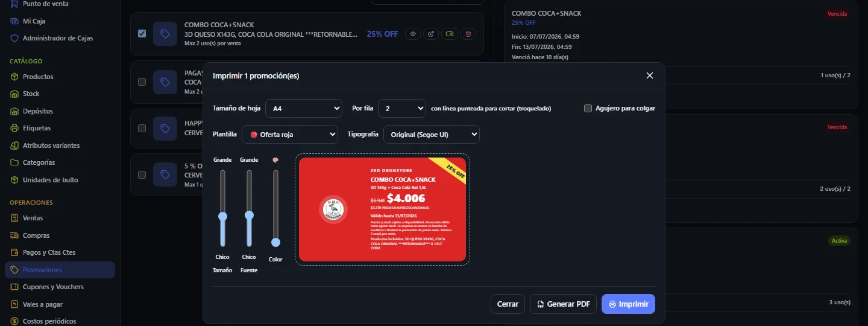Open the Tipografía Original (Segoe UI) dropdown
The image size is (868, 326).
pyautogui.click(x=432, y=134)
